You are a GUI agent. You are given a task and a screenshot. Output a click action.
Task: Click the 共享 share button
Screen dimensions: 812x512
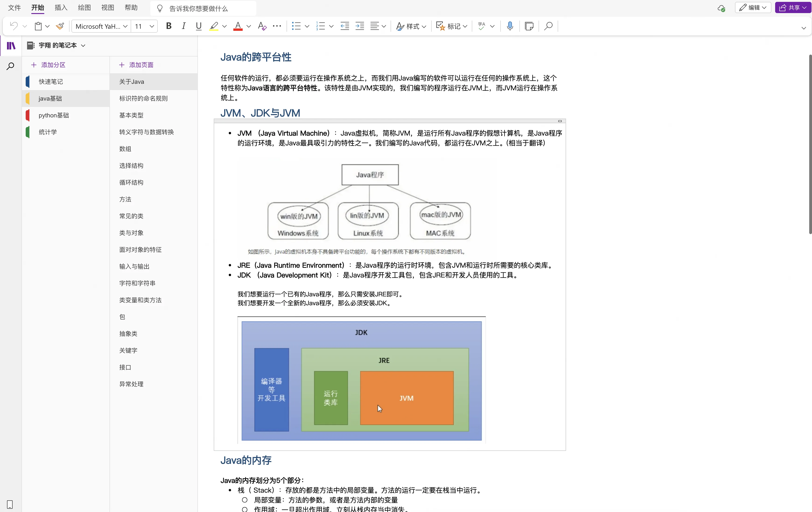[x=793, y=7]
